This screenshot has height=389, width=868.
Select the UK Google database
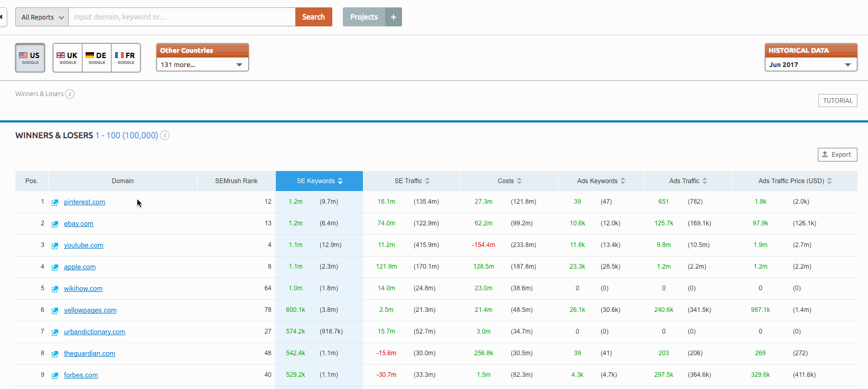(68, 58)
